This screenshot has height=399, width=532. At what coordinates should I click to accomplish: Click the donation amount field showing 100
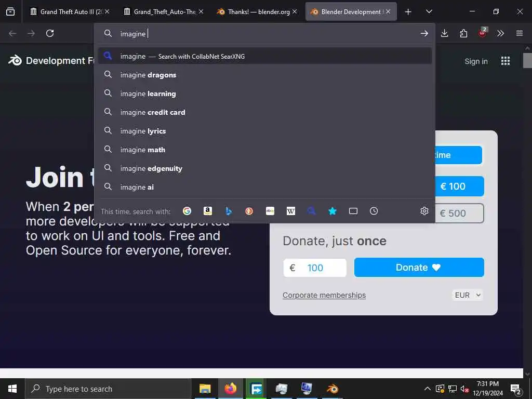pos(315,268)
